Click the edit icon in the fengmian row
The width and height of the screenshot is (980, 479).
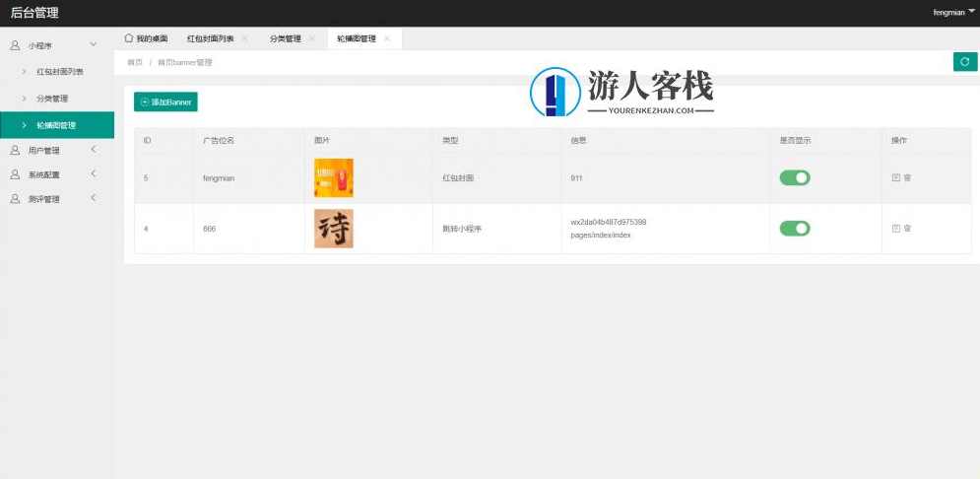[895, 177]
